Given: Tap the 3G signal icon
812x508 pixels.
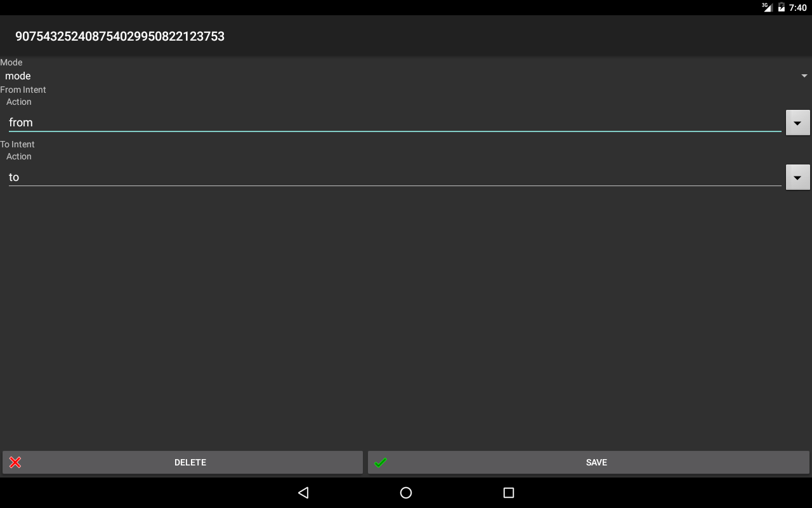Looking at the screenshot, I should (767, 7).
